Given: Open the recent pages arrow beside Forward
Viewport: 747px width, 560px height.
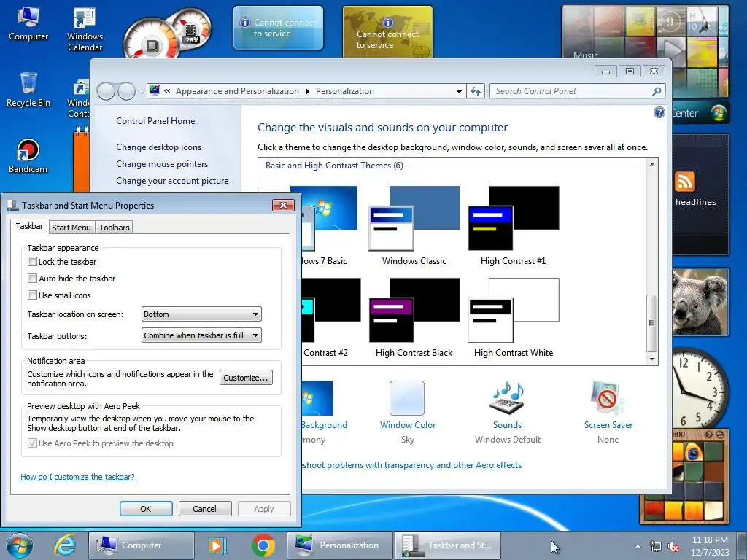Looking at the screenshot, I should pyautogui.click(x=141, y=91).
